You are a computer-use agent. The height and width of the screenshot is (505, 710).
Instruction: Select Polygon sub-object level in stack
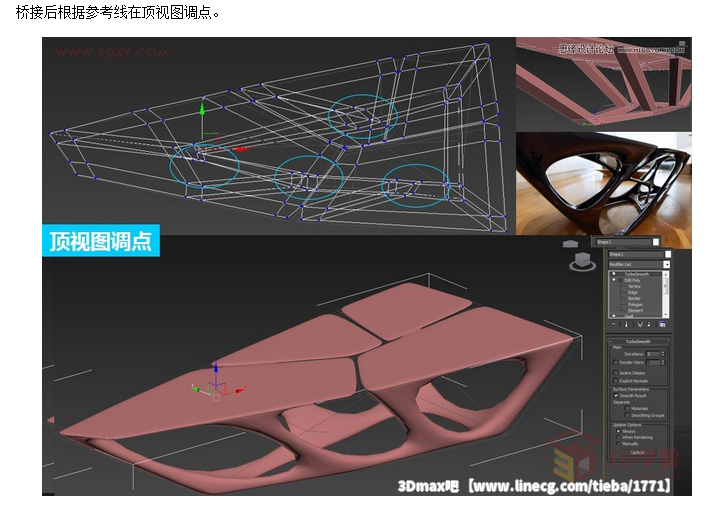point(635,304)
